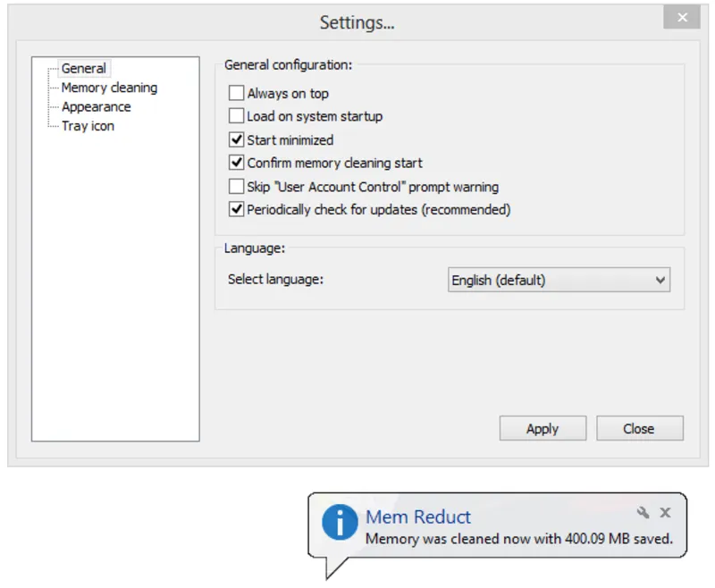Click the Apply button
This screenshot has height=588, width=715.
tap(543, 429)
